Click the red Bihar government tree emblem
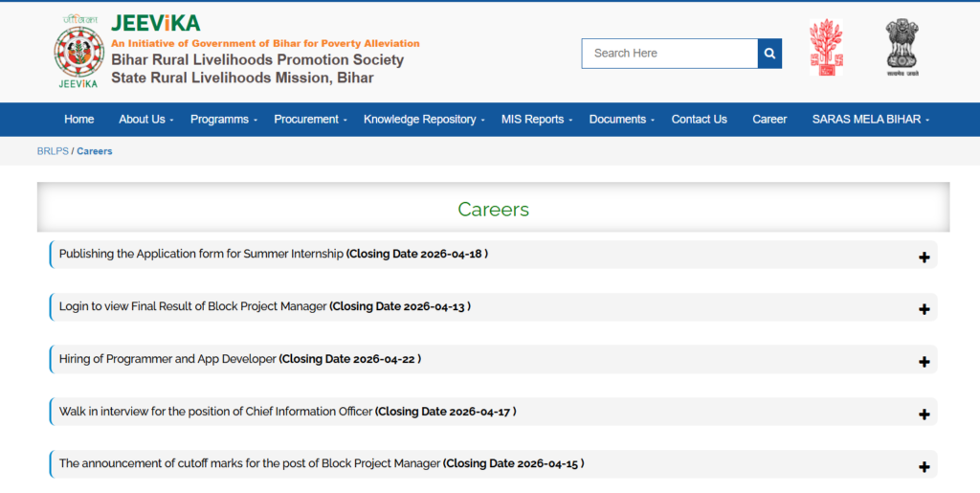 [825, 48]
